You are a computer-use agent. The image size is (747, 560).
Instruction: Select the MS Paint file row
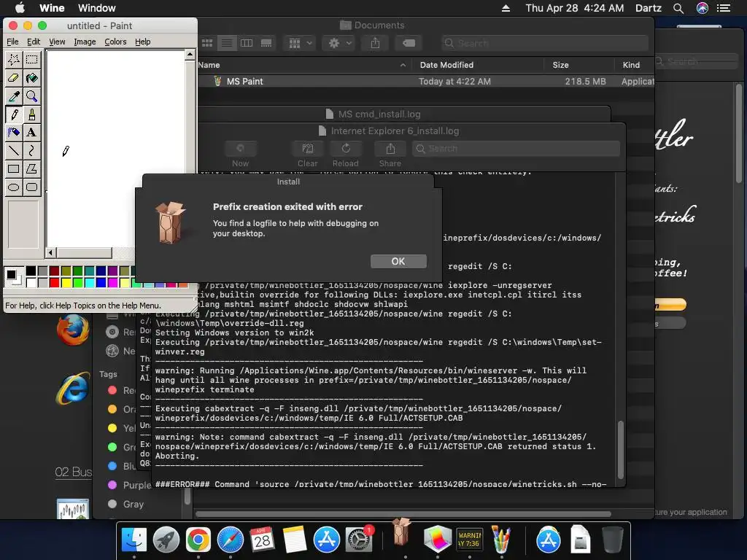[x=425, y=82]
